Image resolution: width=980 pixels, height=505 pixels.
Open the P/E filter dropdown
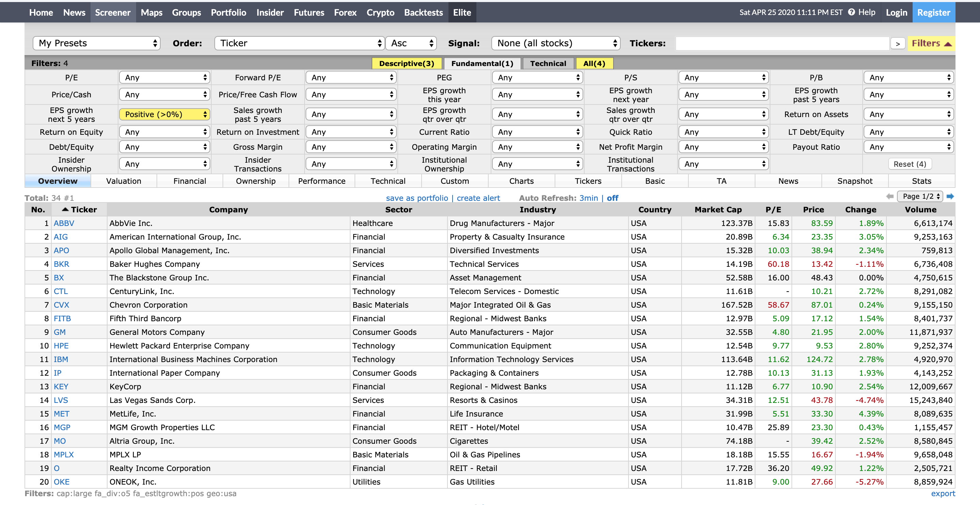click(x=165, y=78)
